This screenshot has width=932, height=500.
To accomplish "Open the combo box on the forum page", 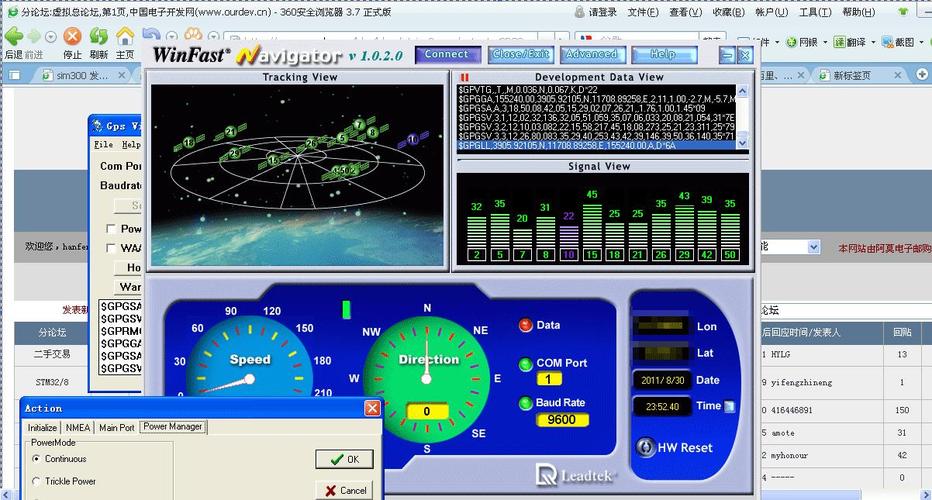I will [x=814, y=247].
